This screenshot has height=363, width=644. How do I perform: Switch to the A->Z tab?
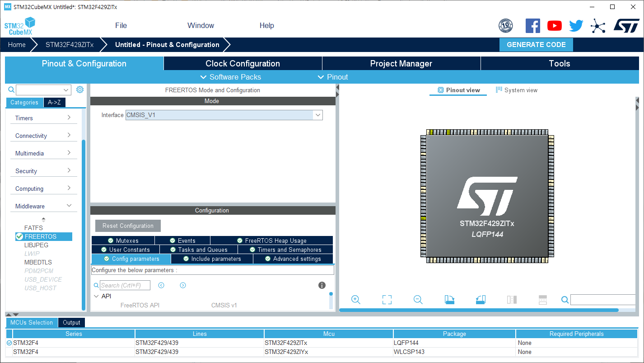tap(54, 102)
